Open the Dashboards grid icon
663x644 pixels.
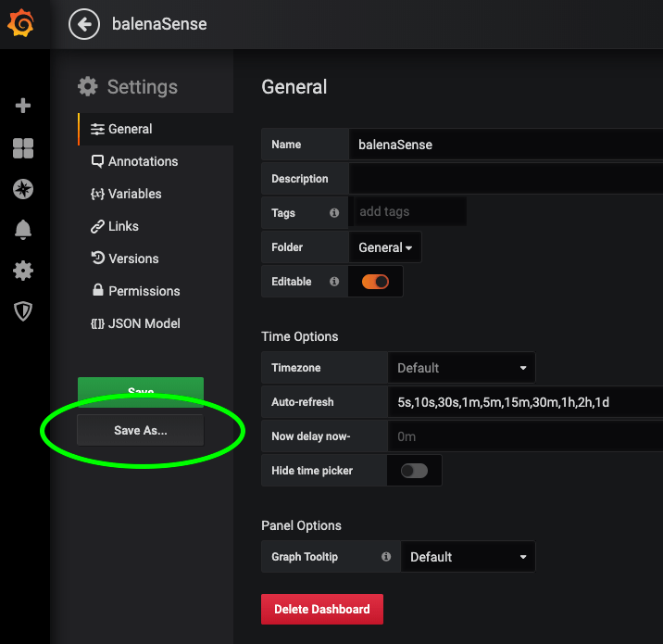(23, 148)
